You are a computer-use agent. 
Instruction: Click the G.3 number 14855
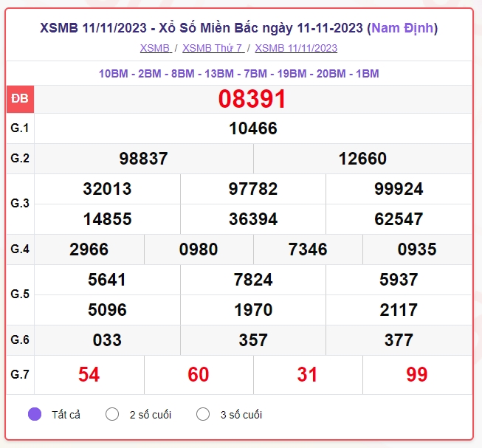[107, 219]
